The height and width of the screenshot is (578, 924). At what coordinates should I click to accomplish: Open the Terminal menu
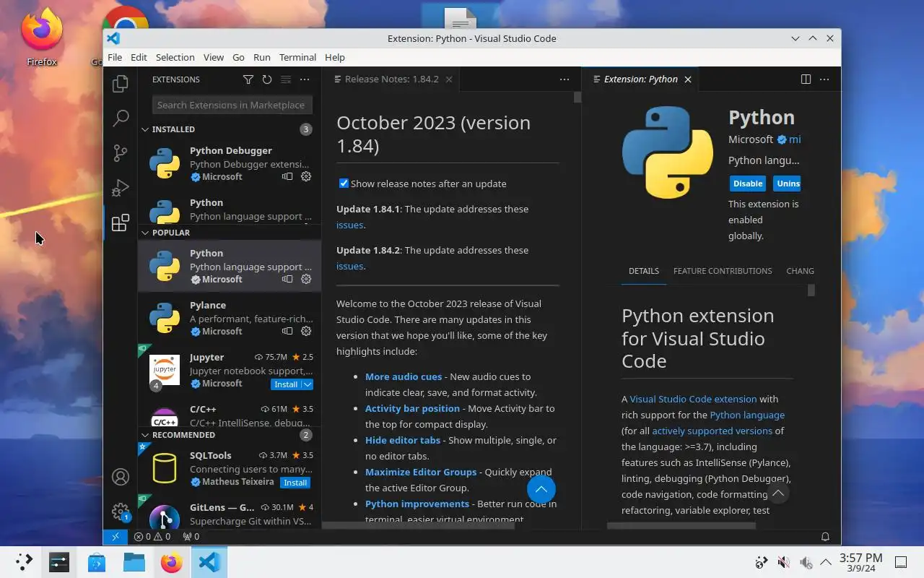coord(297,57)
